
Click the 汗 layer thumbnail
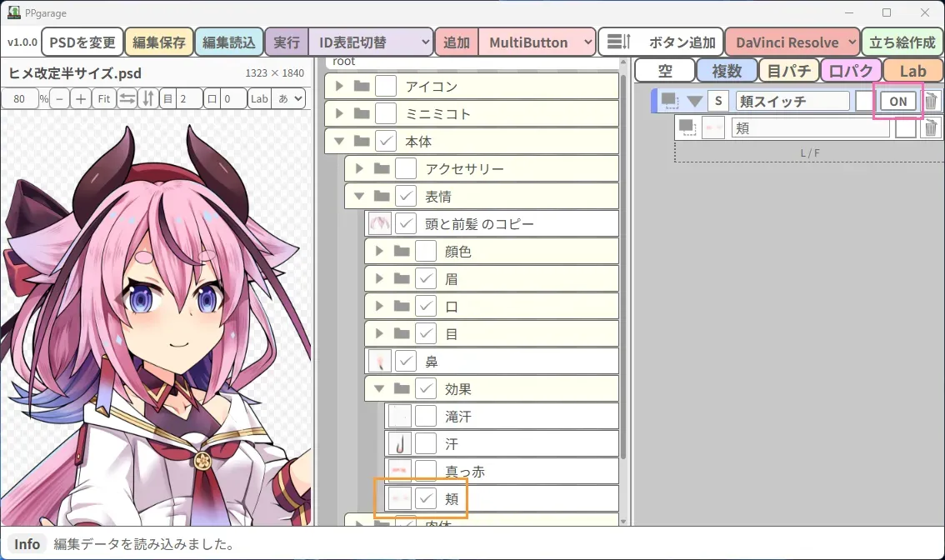[399, 443]
